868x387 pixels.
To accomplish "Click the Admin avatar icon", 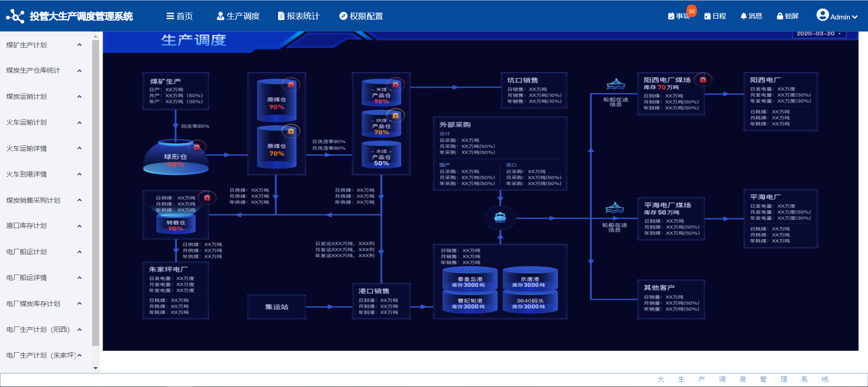I will pyautogui.click(x=822, y=15).
